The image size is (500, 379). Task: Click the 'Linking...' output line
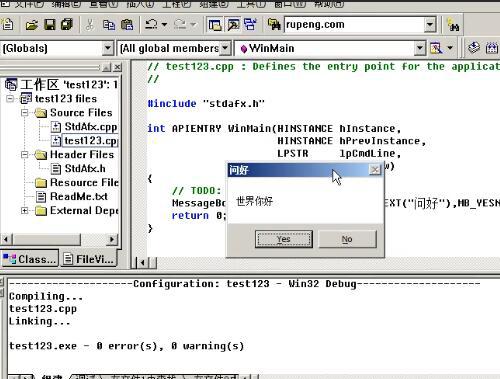point(40,321)
